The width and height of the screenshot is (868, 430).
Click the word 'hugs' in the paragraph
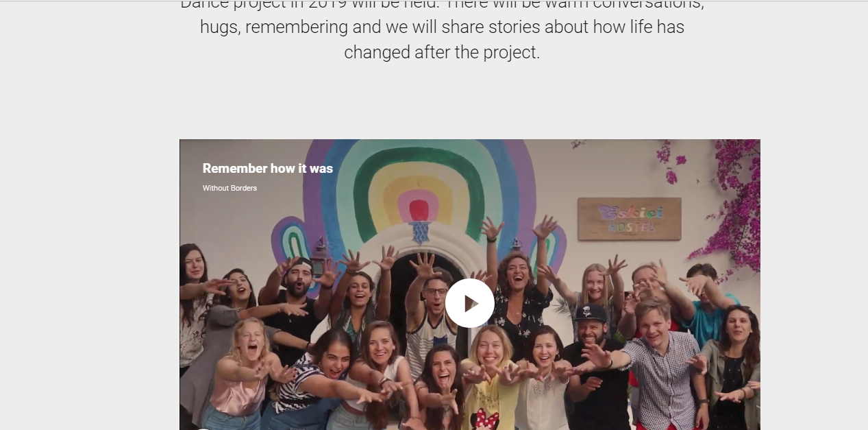(x=219, y=27)
